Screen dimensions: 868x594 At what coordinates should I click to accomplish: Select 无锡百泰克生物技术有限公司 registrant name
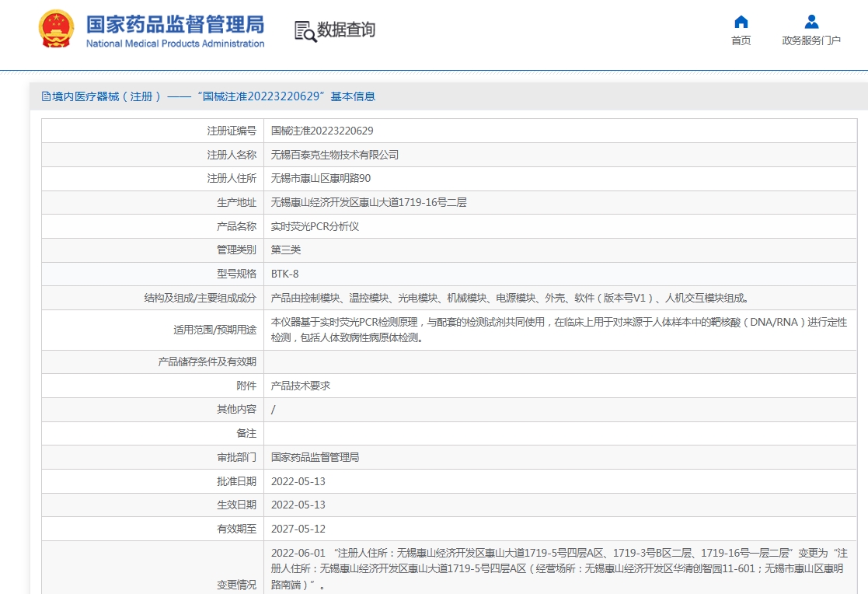pos(334,155)
